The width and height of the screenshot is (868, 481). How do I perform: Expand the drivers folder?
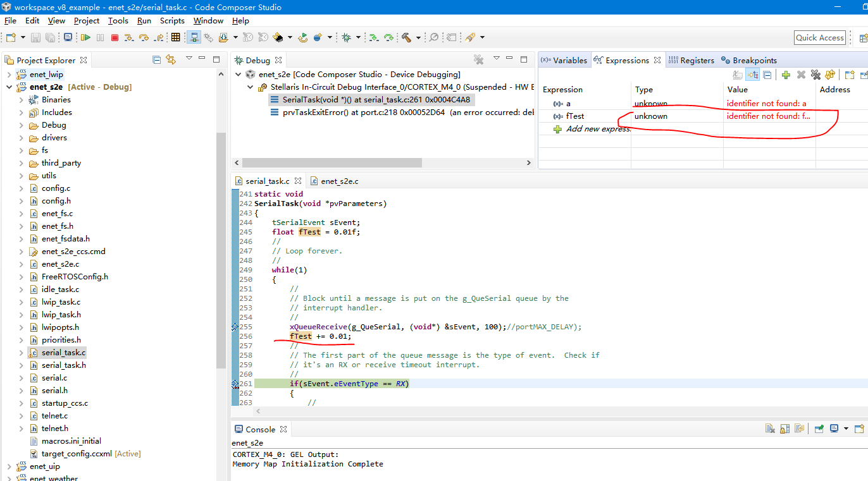[21, 138]
